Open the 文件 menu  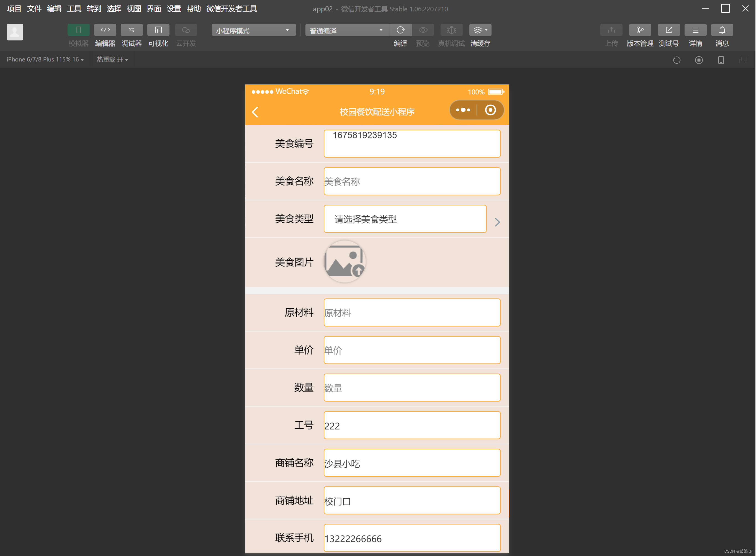tap(34, 9)
